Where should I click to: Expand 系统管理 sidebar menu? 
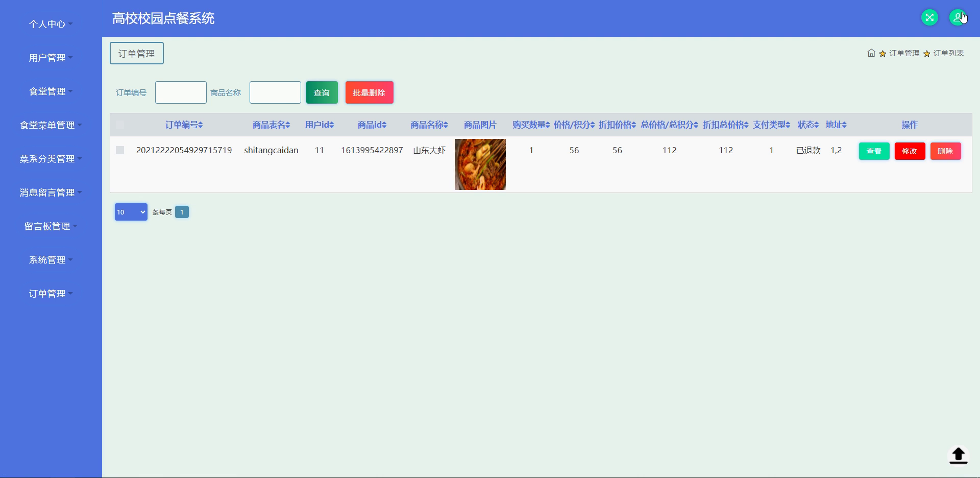point(51,260)
